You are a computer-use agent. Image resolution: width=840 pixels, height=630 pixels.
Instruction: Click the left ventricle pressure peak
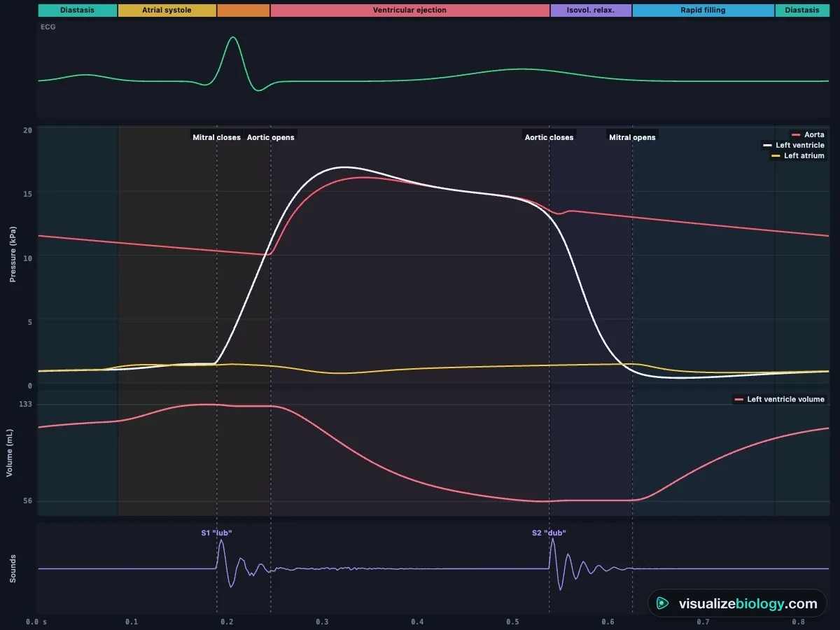tap(344, 167)
